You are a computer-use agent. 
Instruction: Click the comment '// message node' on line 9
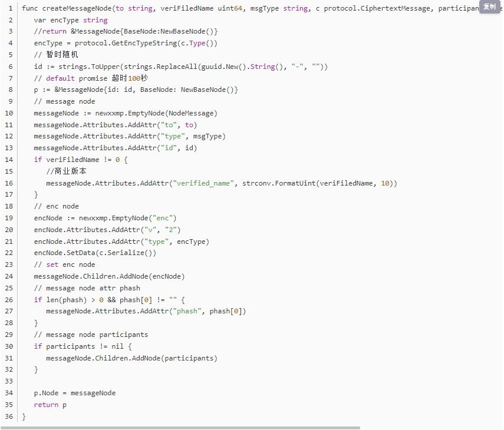click(x=64, y=101)
